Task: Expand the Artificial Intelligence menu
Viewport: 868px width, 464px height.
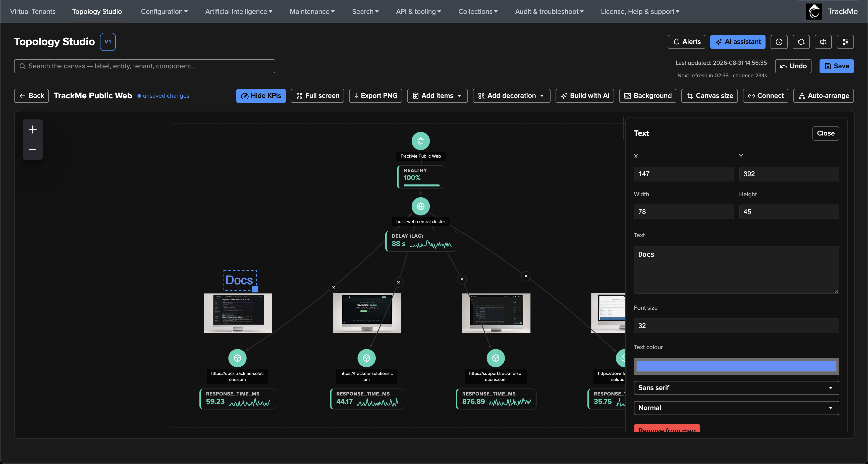Action: (239, 12)
